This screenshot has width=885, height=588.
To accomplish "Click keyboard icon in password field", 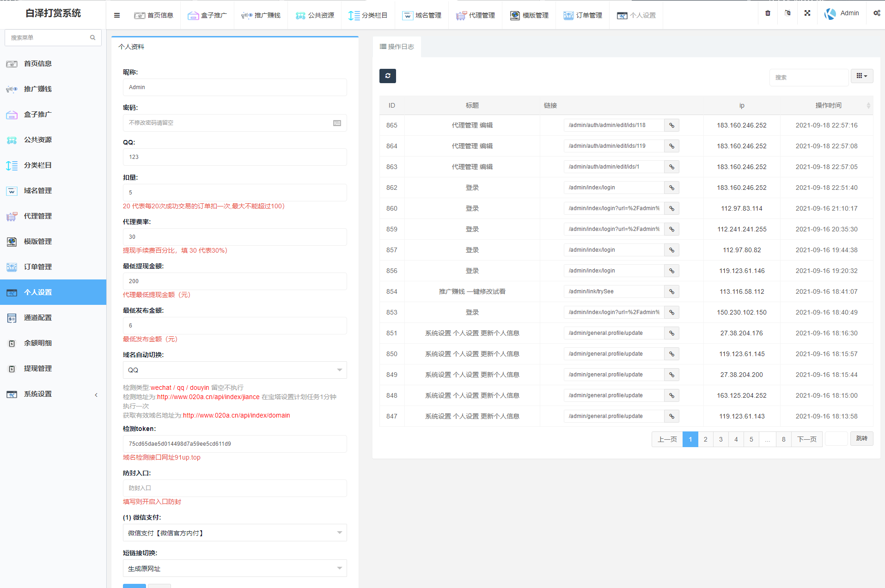I will pos(337,123).
